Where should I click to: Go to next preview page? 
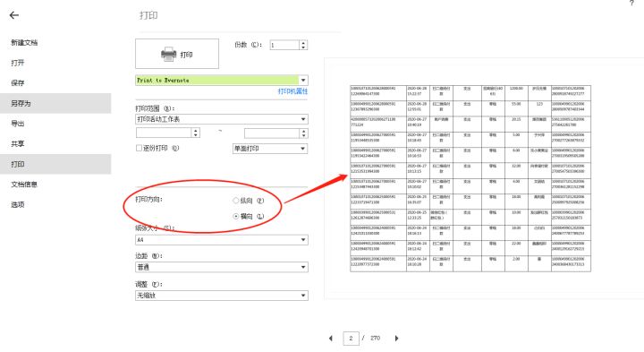396,339
